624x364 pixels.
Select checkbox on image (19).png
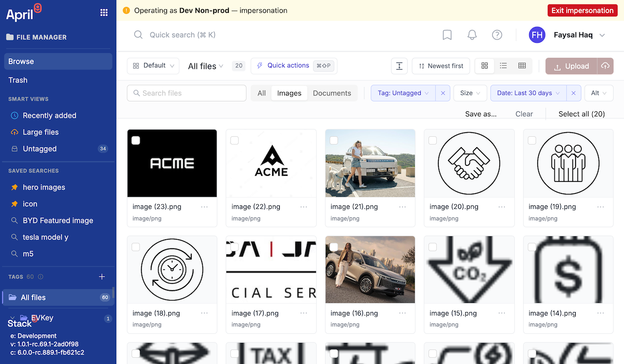[x=532, y=140]
